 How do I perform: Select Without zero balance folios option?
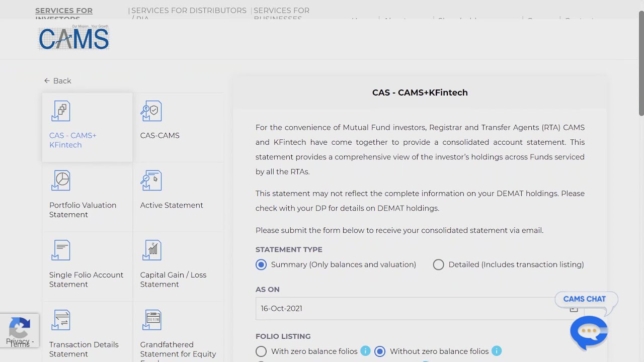(x=380, y=351)
